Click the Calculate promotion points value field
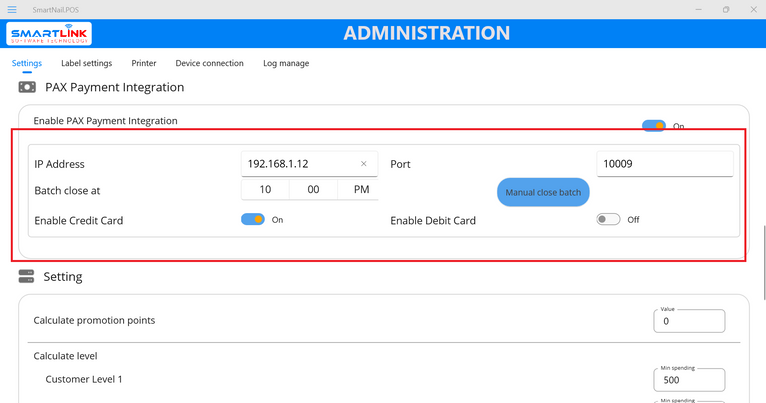Screen dimensions: 766x403 tap(689, 322)
